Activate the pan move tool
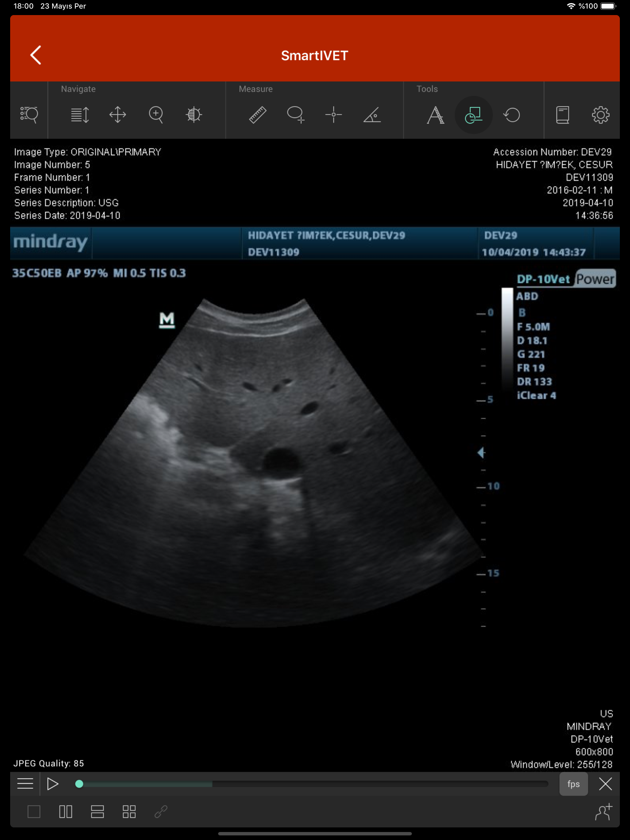Viewport: 630px width, 840px height. tap(118, 114)
